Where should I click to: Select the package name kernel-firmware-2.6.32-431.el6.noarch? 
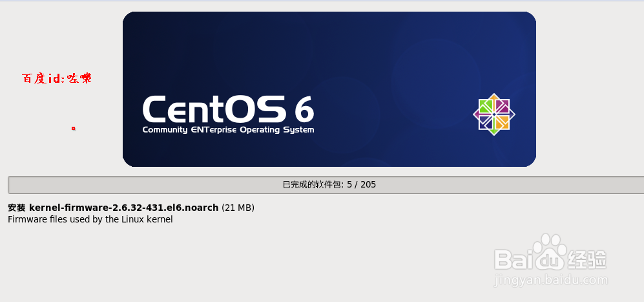click(x=123, y=208)
